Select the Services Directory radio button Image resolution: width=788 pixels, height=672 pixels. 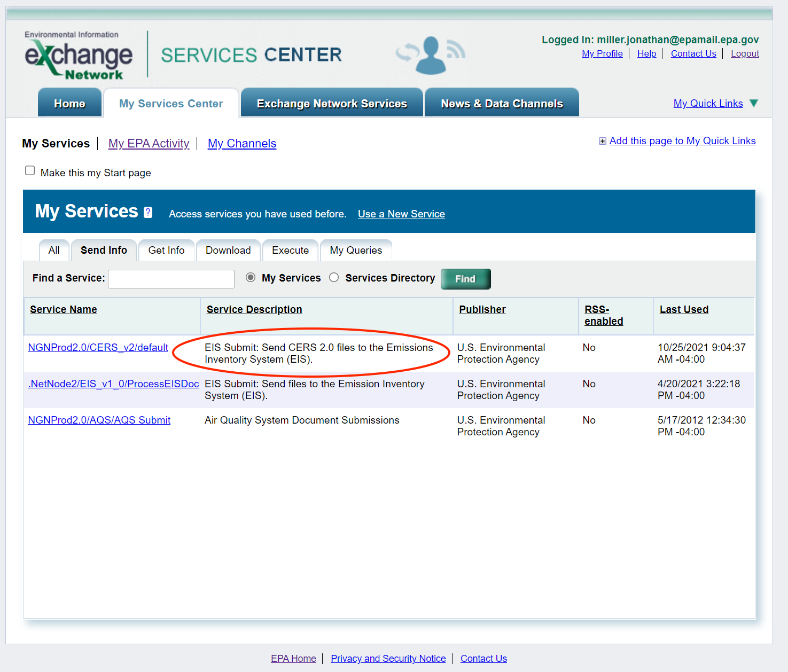[334, 277]
